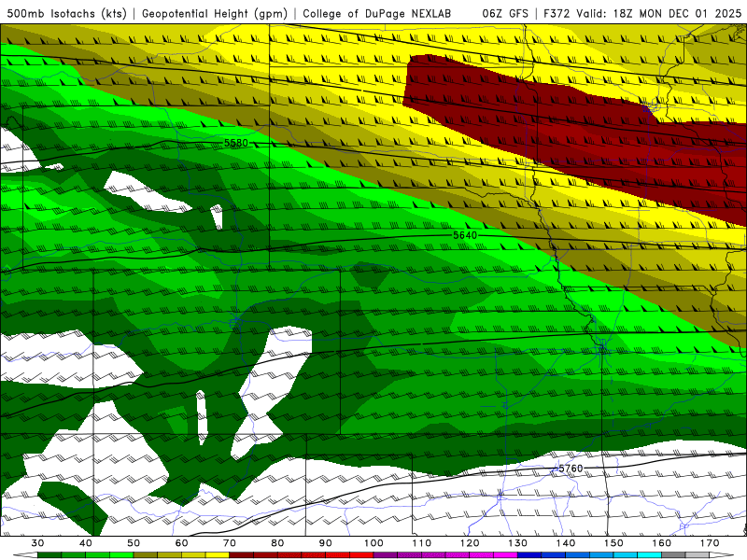The height and width of the screenshot is (560, 747).
Task: Click the 'College of DuPage NEXLAB' label
Action: (377, 13)
